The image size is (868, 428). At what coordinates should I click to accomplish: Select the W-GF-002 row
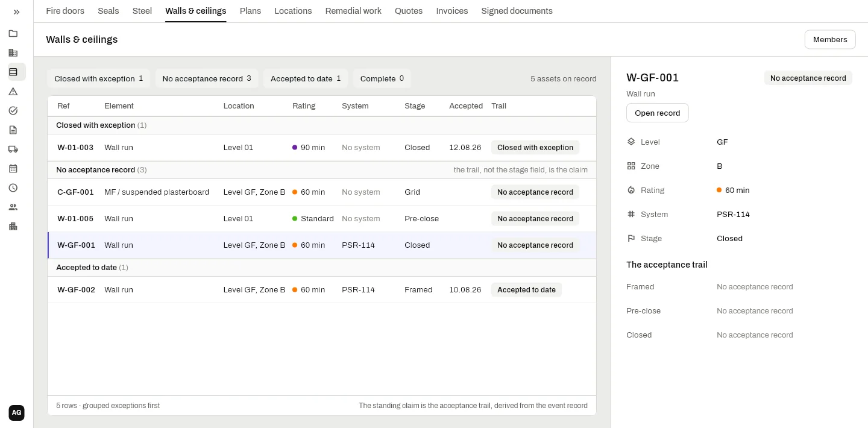(322, 290)
